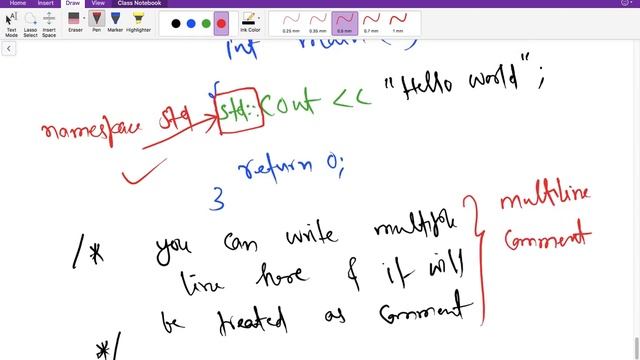The height and width of the screenshot is (360, 640).
Task: Open the Ink Color picker
Action: 250,22
